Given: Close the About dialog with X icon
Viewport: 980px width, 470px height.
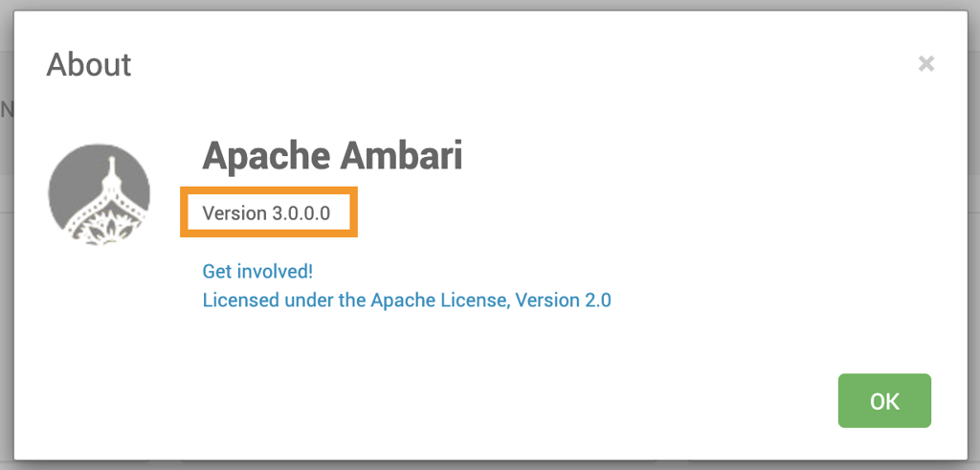Looking at the screenshot, I should tap(925, 64).
